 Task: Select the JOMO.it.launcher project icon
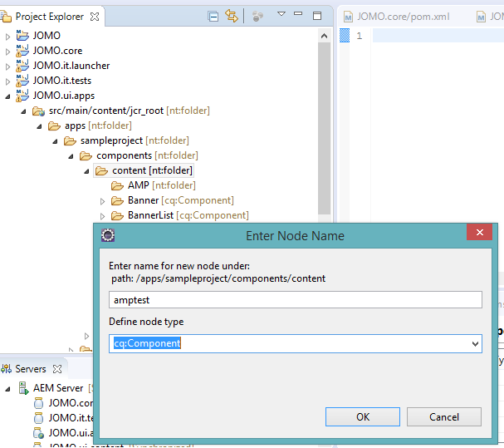coord(22,66)
